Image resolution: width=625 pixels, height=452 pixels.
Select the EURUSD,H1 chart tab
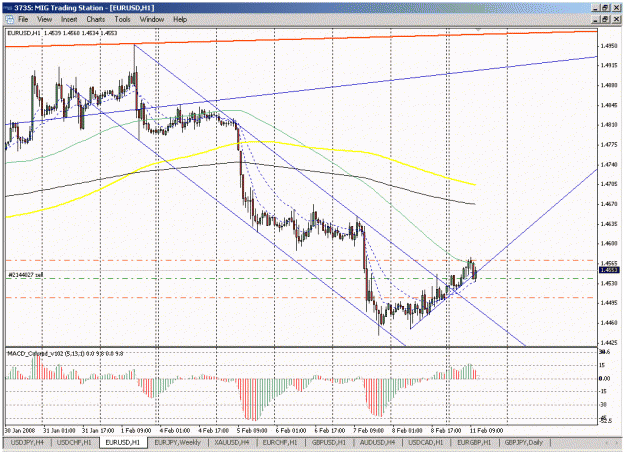point(123,442)
